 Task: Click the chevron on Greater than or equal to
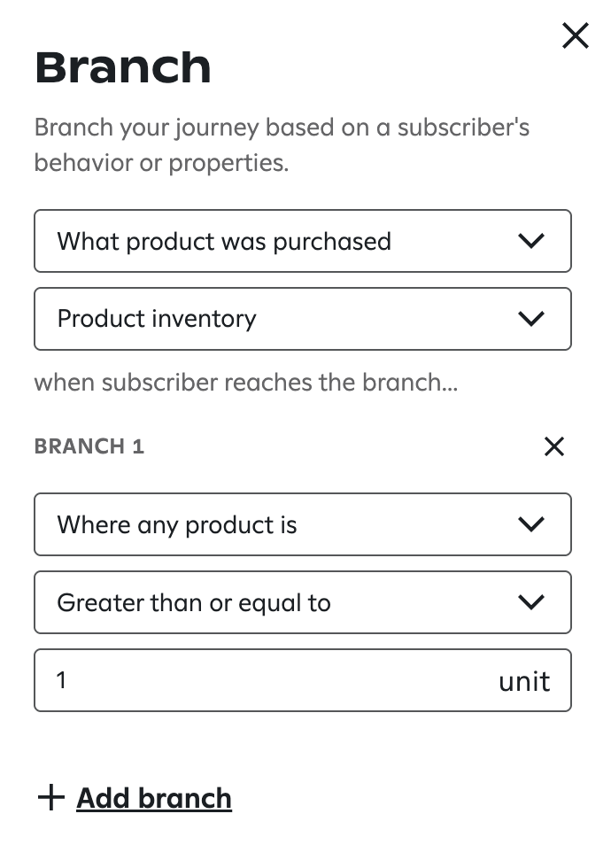click(x=531, y=602)
